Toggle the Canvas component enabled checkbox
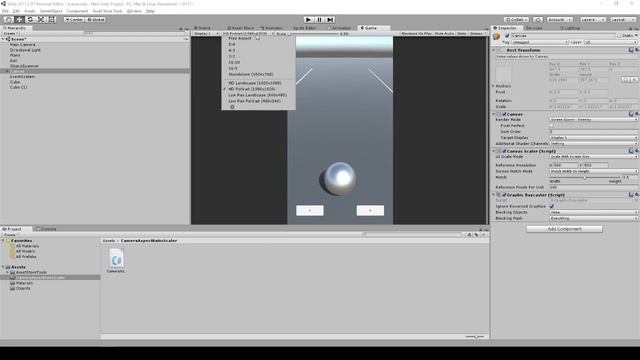 pos(504,114)
